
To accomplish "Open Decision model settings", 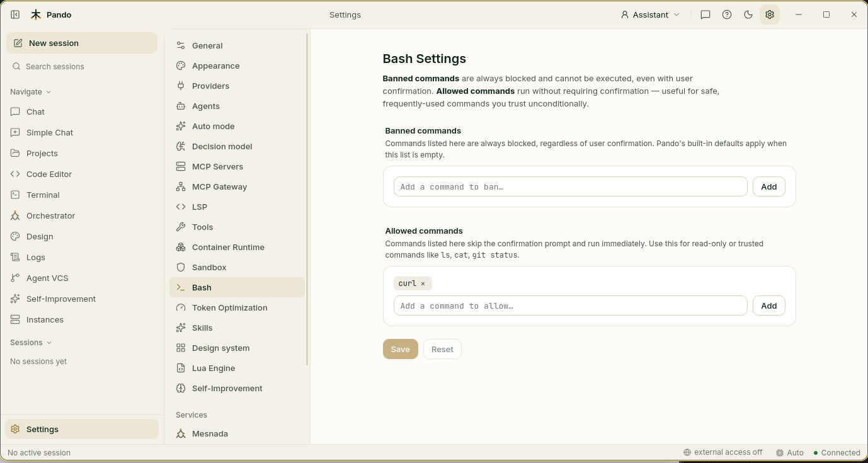I will (237, 146).
